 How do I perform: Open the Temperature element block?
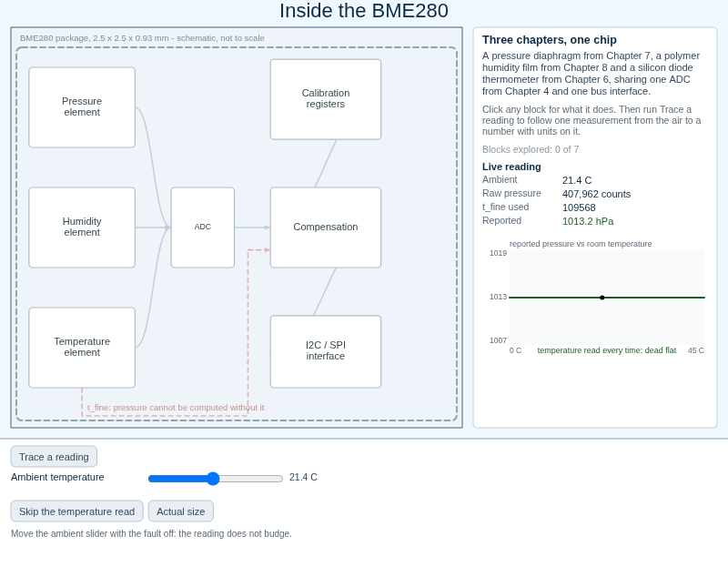(82, 348)
